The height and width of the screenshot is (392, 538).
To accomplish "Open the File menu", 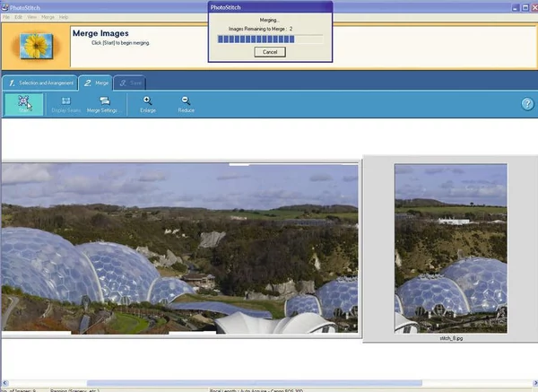I will pyautogui.click(x=6, y=17).
